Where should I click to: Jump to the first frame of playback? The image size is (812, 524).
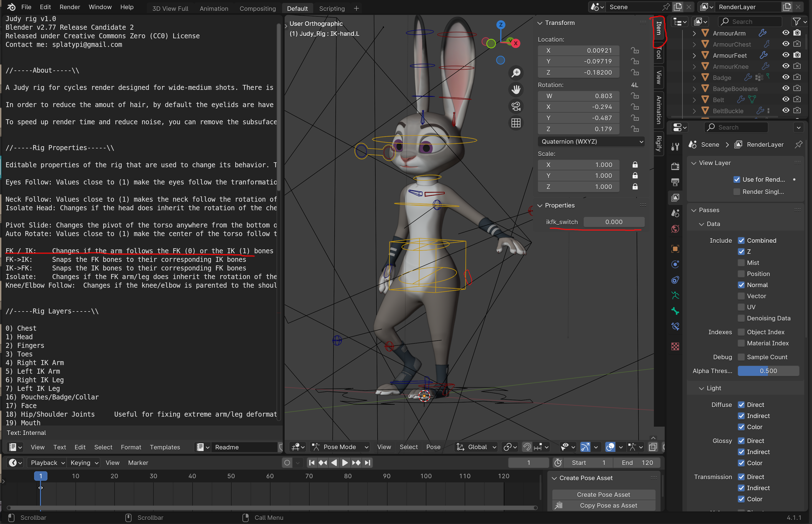click(x=312, y=463)
